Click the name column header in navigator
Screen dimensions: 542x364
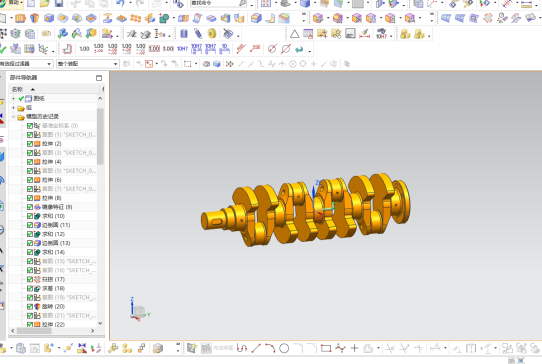click(55, 89)
